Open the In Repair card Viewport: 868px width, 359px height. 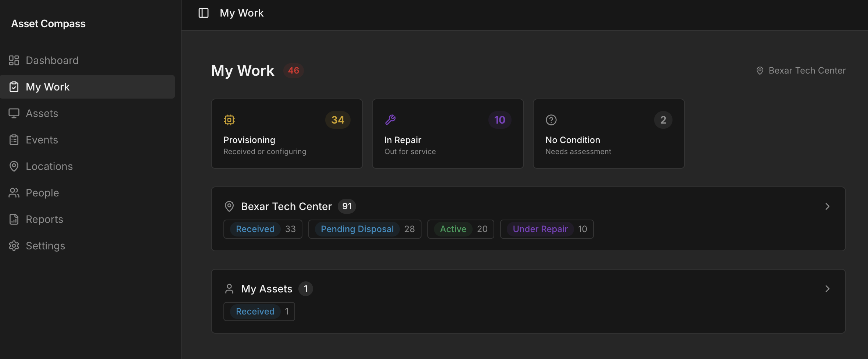(x=448, y=134)
